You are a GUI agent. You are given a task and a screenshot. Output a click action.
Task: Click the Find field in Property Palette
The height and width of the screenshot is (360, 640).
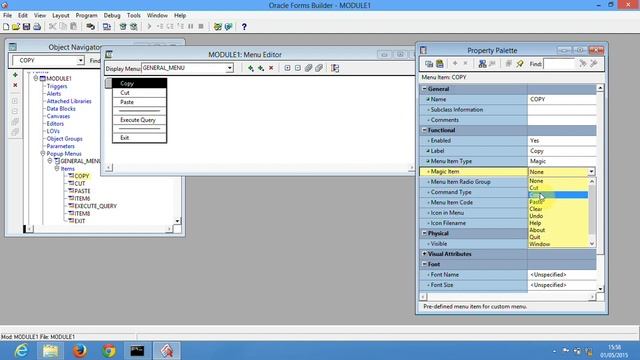coord(558,64)
